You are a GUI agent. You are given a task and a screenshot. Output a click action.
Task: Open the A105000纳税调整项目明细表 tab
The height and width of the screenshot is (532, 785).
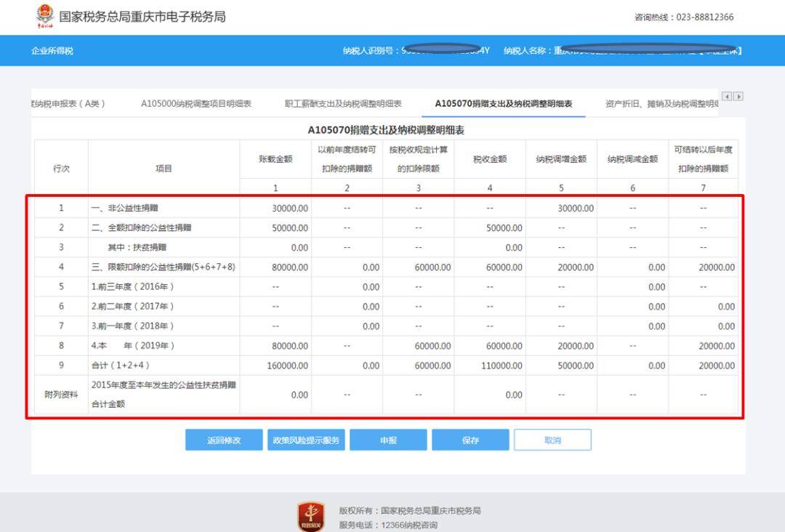point(196,104)
